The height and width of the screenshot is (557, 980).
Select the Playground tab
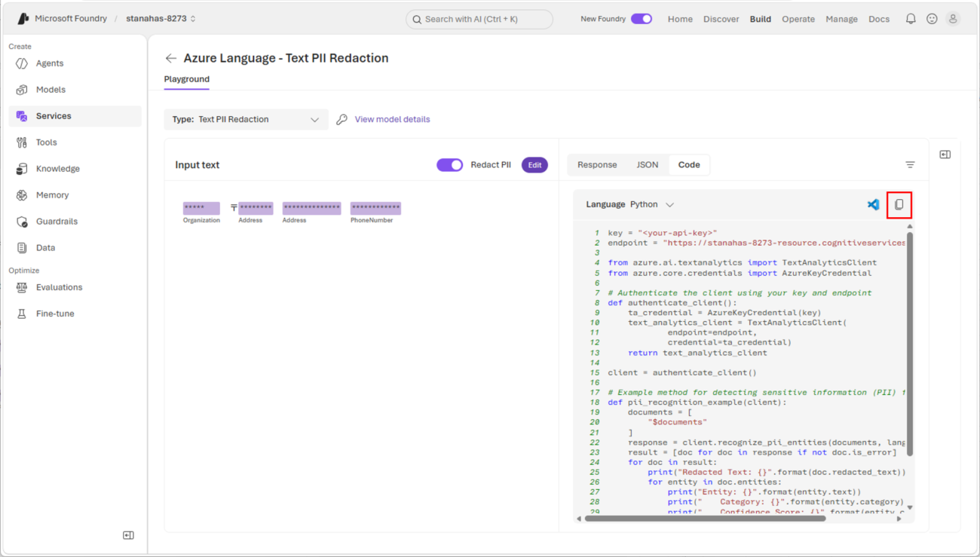pos(187,79)
